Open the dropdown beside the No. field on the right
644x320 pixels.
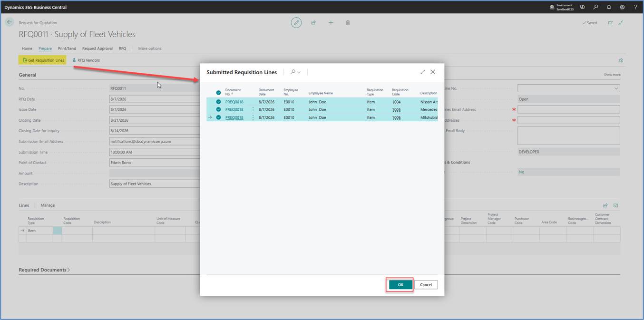coord(616,88)
